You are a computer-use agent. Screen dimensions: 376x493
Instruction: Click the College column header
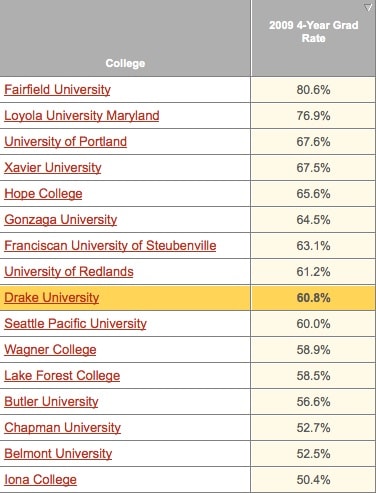125,63
